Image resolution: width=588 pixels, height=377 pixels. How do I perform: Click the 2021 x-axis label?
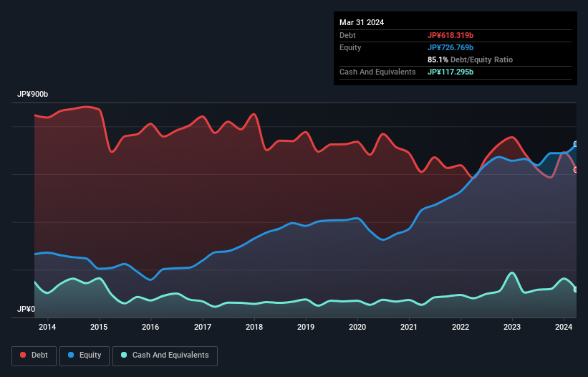point(409,327)
